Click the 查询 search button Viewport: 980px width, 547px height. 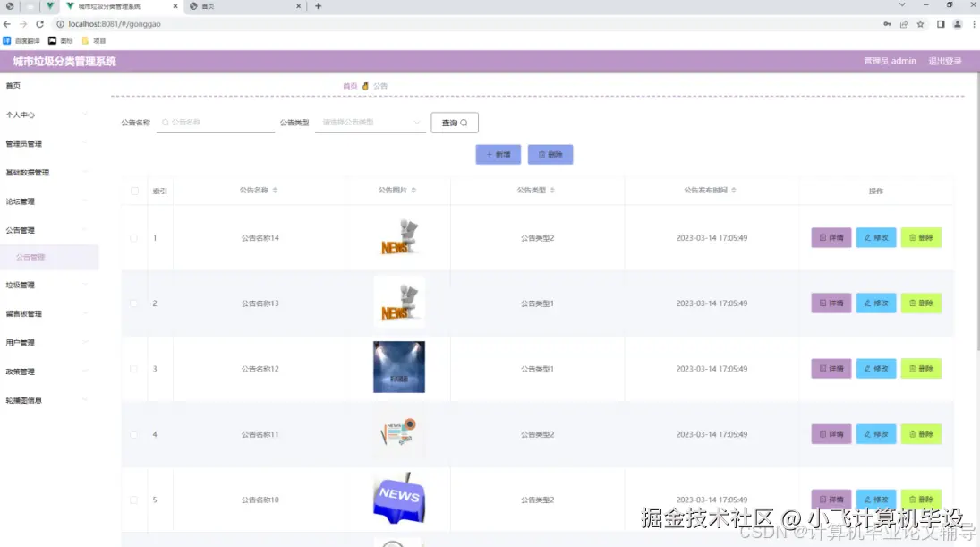click(x=455, y=123)
